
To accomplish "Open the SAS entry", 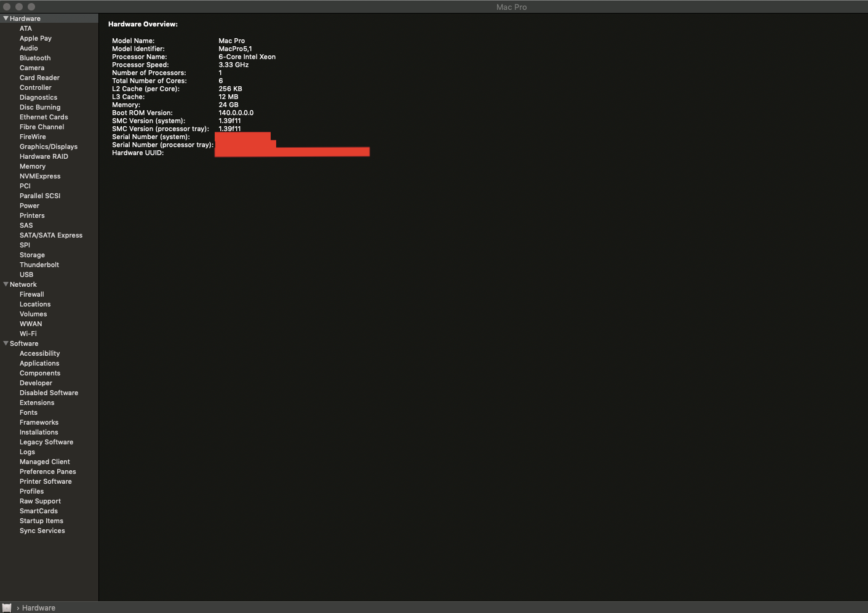I will point(26,225).
